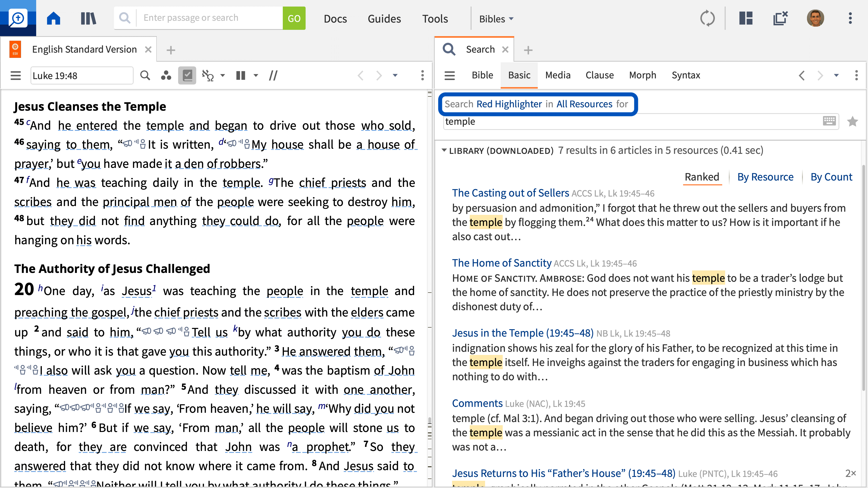Sort results by Ranked
This screenshot has height=488, width=868.
click(x=702, y=177)
